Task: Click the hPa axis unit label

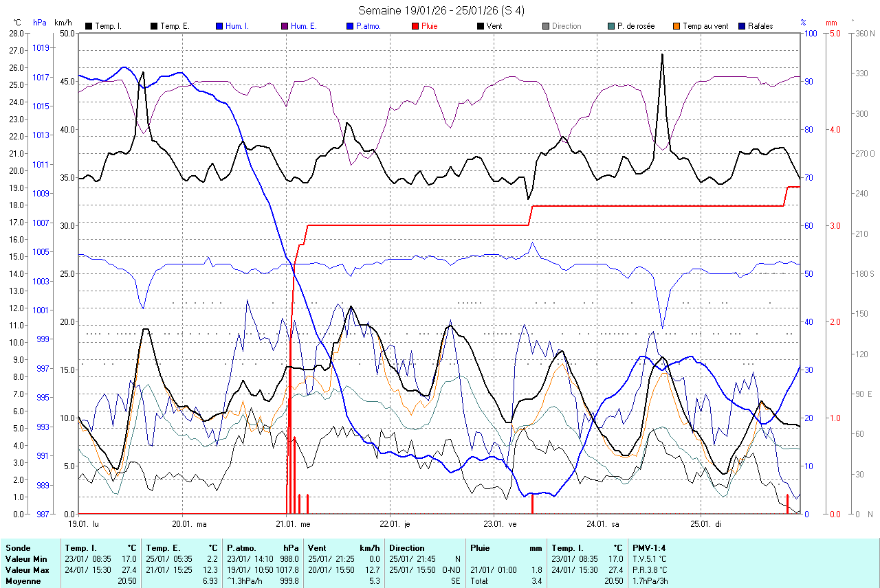Action: click(x=40, y=23)
